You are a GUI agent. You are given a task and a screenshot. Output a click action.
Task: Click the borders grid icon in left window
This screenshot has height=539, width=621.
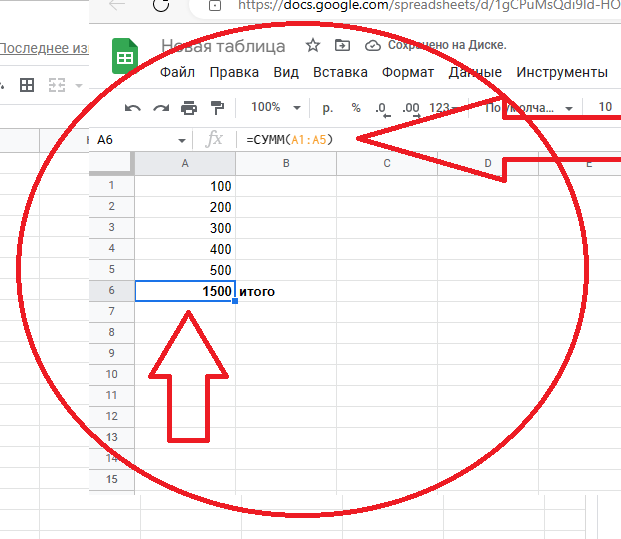[x=27, y=85]
